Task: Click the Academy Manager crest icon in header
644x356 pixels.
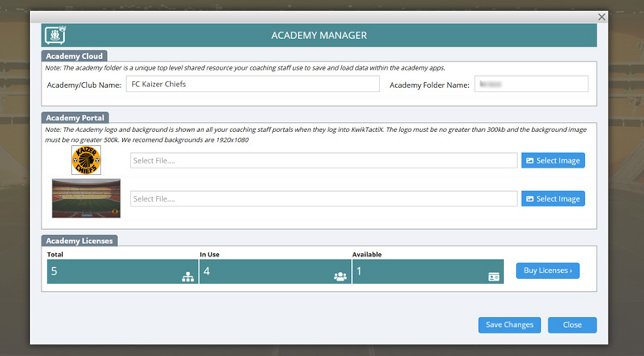Action: pos(55,36)
